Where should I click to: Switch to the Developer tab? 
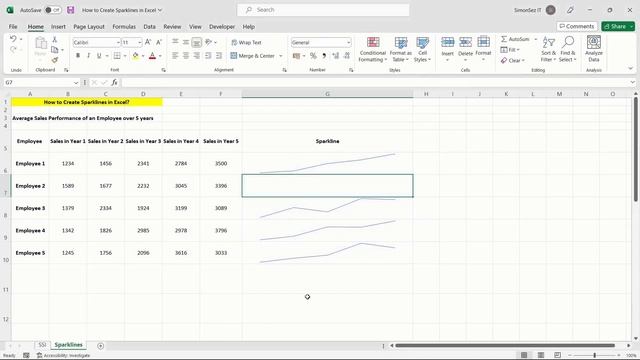[x=222, y=27]
